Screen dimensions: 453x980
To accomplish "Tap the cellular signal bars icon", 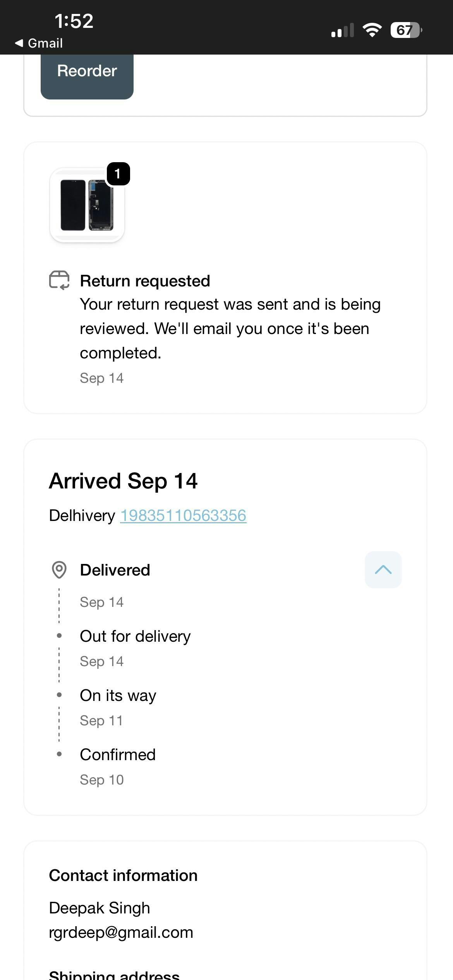I will pos(342,30).
